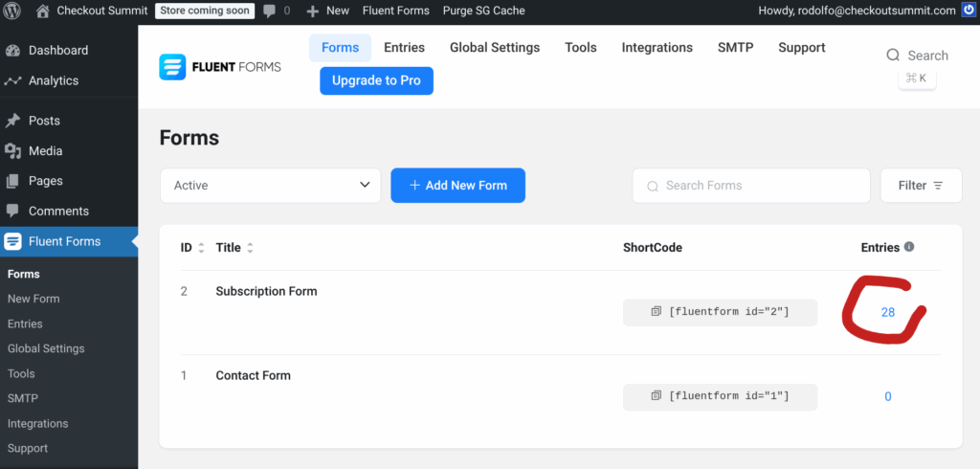Copy shortcode icon for fluentform id="1"
The width and height of the screenshot is (980, 469).
(656, 396)
